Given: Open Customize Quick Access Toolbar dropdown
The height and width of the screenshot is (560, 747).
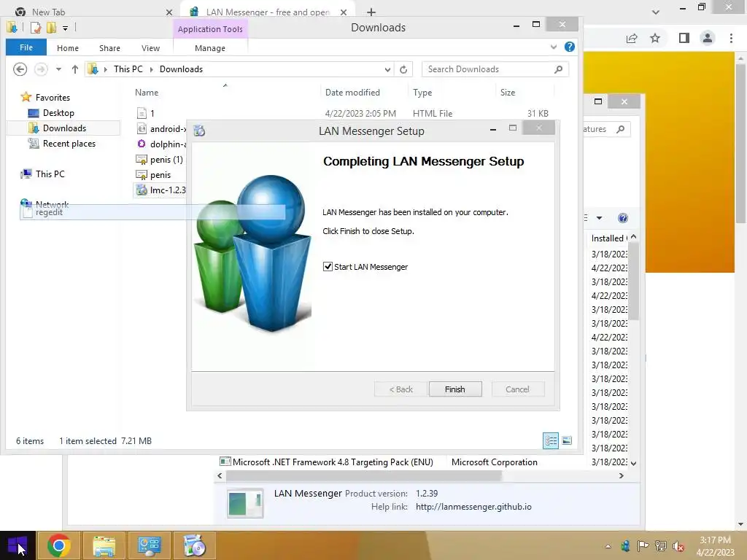Looking at the screenshot, I should (65, 28).
